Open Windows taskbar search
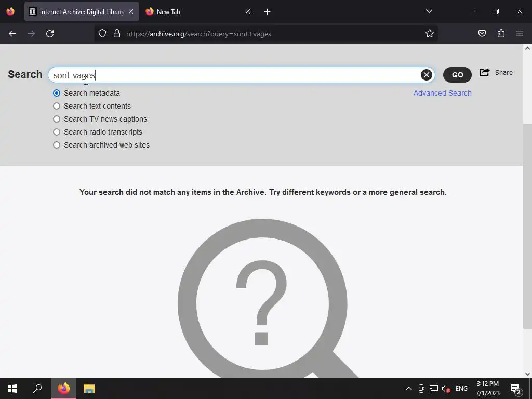Screen dimensions: 532x399 point(37,389)
